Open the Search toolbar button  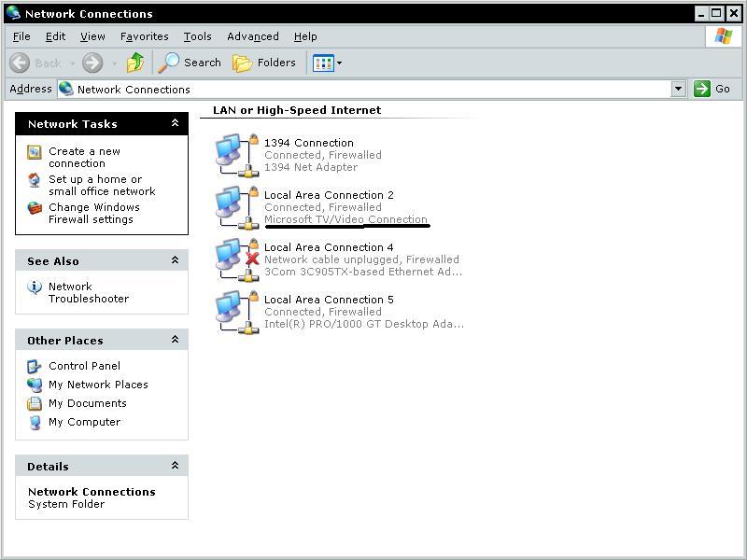tap(190, 63)
